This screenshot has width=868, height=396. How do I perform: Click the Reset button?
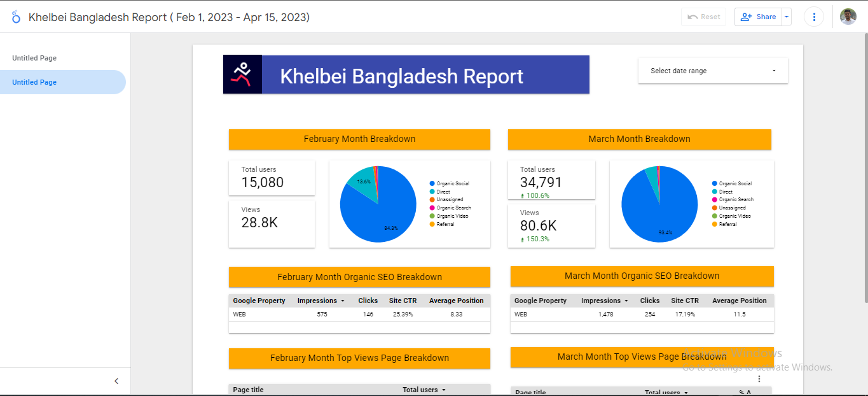coord(703,17)
